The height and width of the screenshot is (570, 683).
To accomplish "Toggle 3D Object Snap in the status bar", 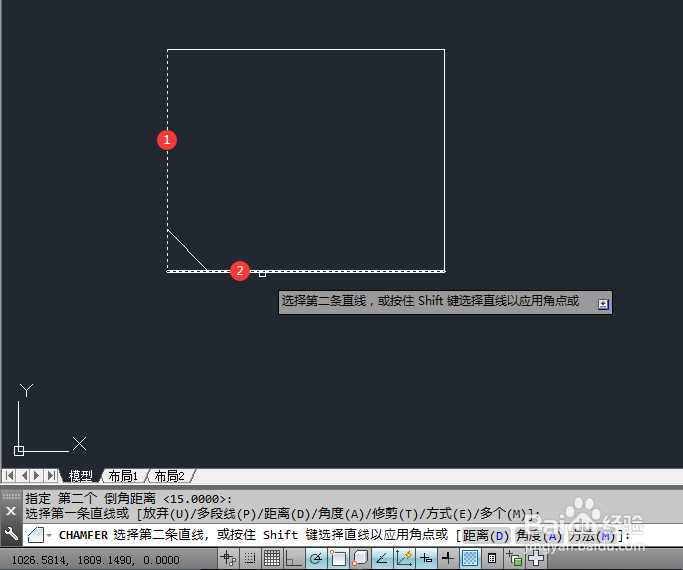I will [360, 559].
